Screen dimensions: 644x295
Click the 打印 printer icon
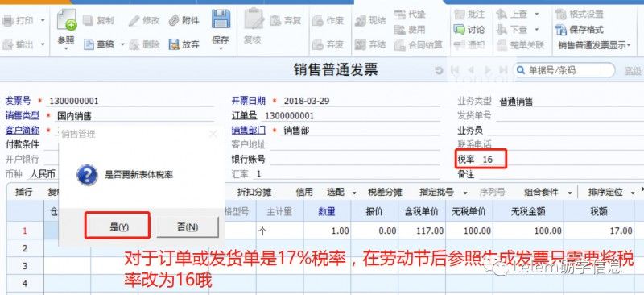pos(8,20)
